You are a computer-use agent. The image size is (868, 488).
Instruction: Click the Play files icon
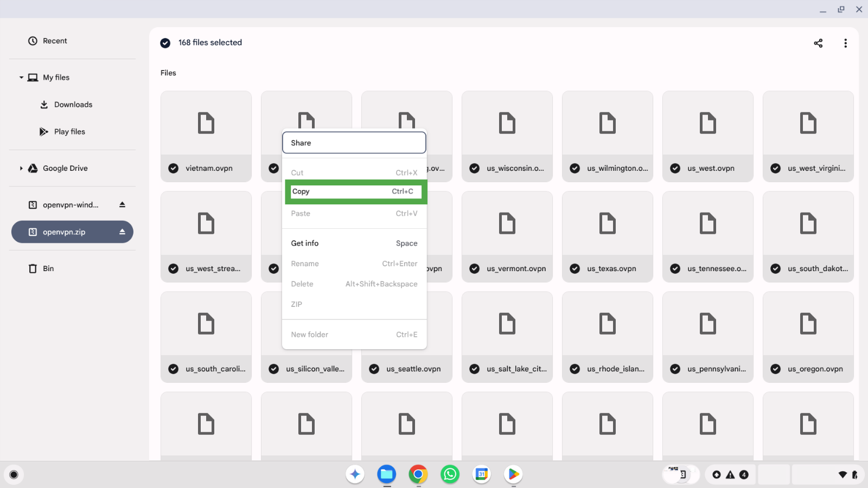(44, 132)
